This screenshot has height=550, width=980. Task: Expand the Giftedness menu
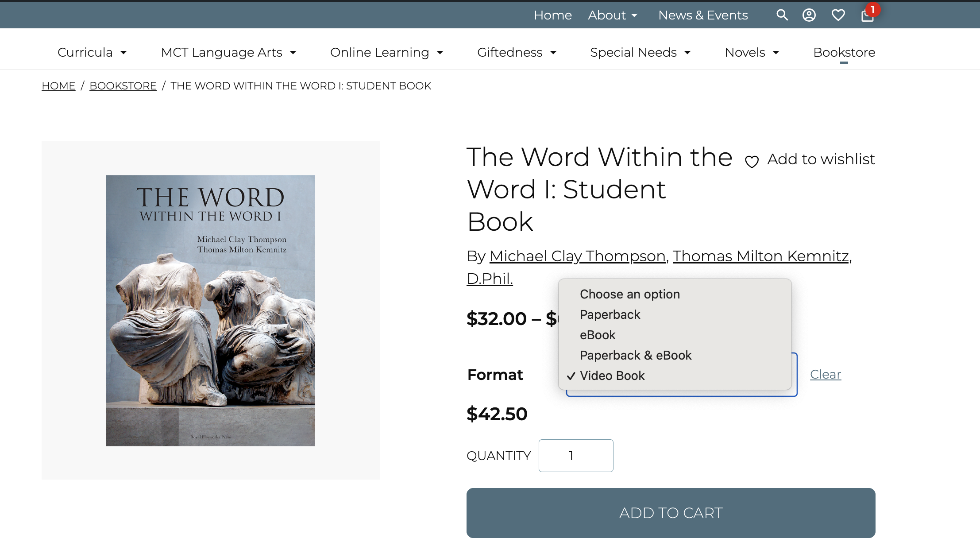coord(517,52)
